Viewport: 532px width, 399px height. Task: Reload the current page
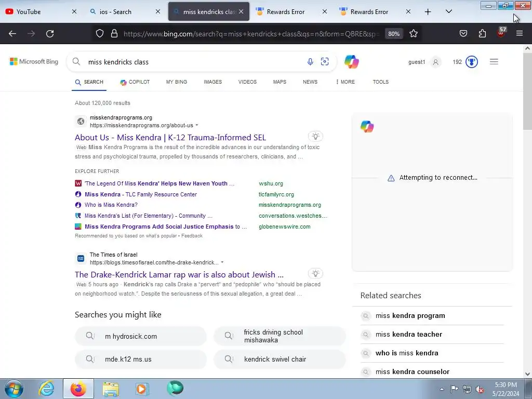50,34
